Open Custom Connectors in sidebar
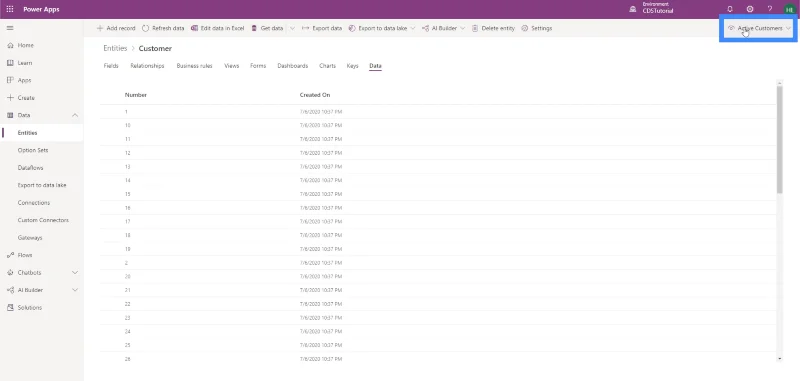 pos(42,220)
